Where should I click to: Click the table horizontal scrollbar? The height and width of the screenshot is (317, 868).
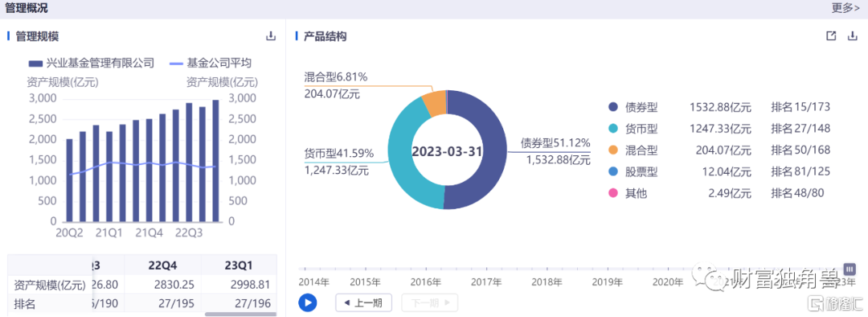tap(240, 315)
